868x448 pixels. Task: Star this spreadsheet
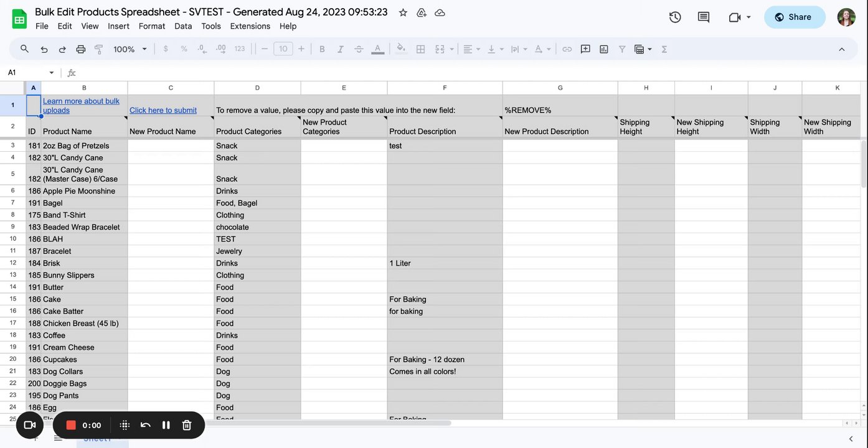403,12
